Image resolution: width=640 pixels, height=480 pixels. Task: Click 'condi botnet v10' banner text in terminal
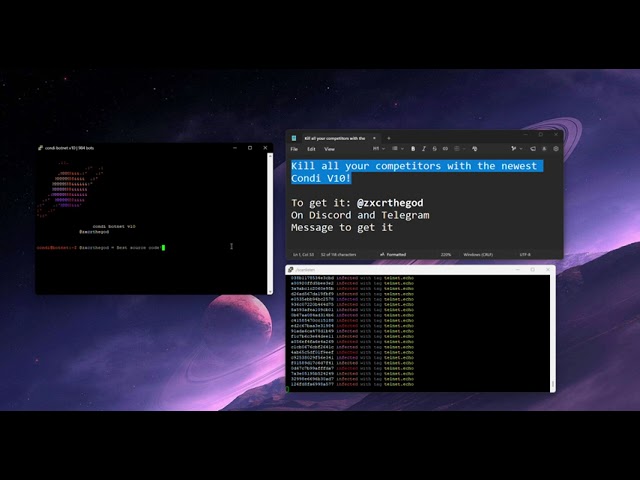(114, 226)
